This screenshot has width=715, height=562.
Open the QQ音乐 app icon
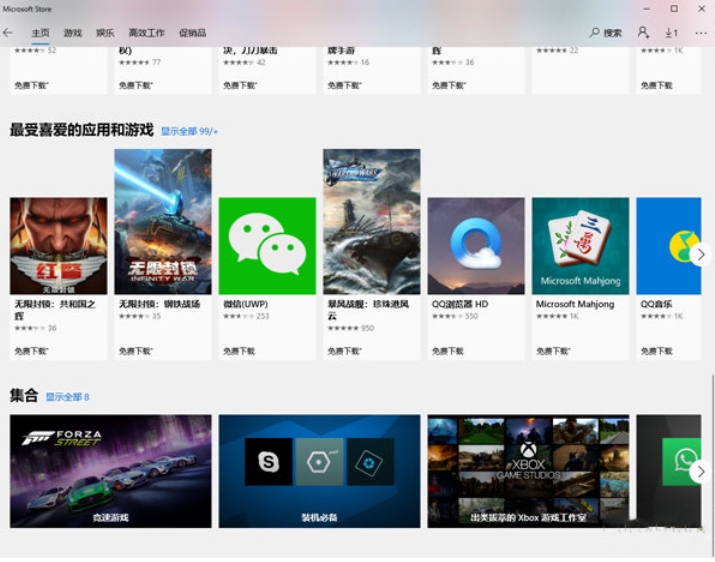[x=669, y=246]
